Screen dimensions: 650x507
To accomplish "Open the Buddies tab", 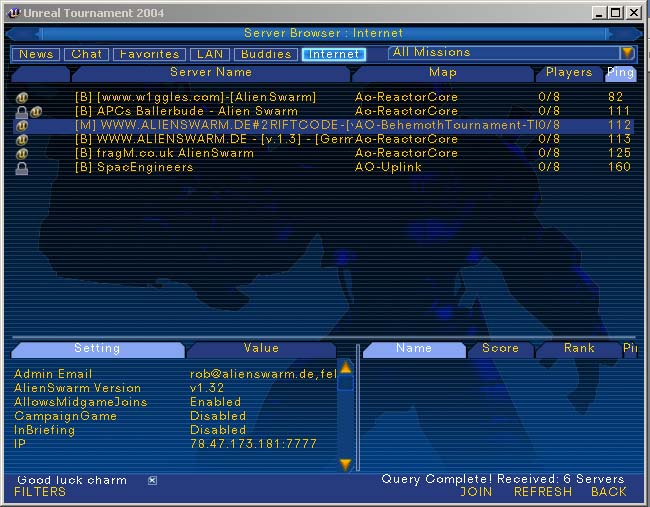I will click(266, 54).
